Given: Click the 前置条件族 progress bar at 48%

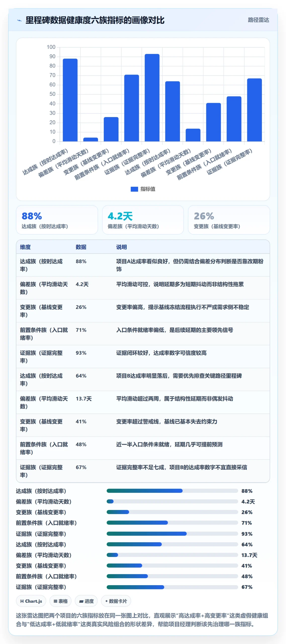Looking at the screenshot, I should click(x=172, y=576).
